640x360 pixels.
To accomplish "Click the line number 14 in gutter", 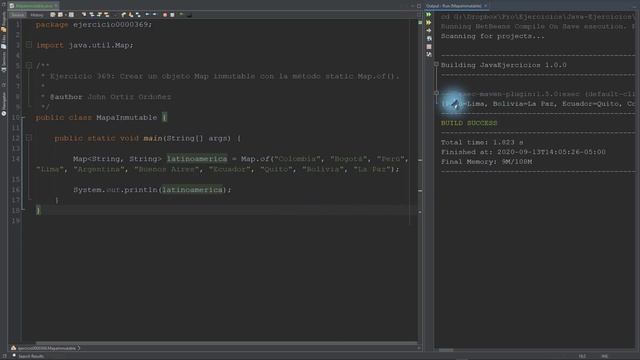I will pos(16,159).
